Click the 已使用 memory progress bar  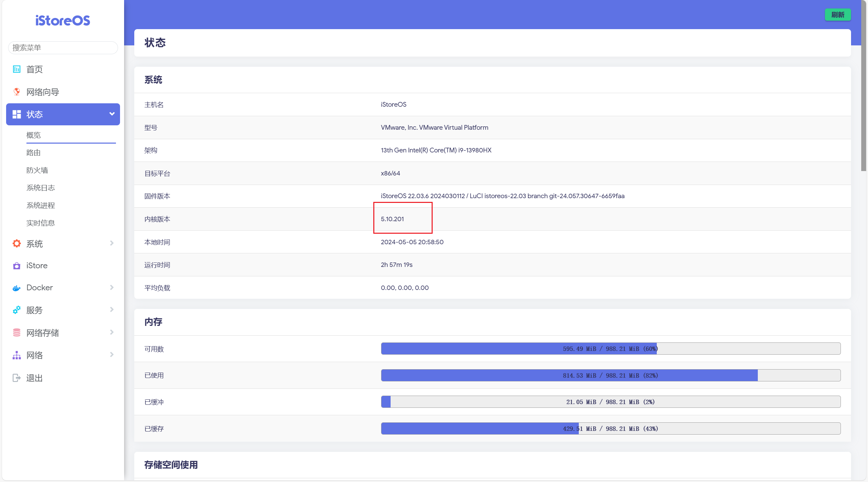pyautogui.click(x=610, y=375)
